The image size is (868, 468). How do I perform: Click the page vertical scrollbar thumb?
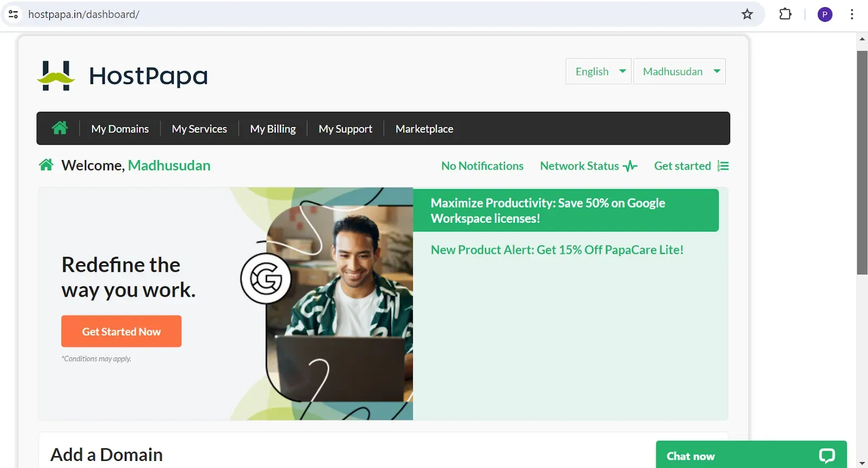point(862,163)
